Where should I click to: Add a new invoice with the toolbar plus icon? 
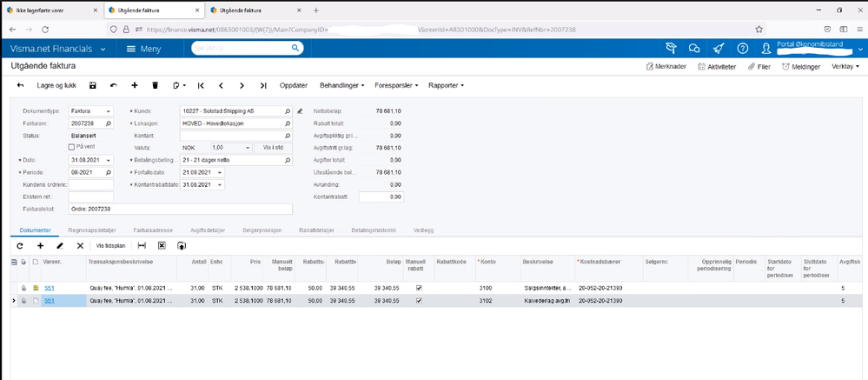pyautogui.click(x=134, y=85)
